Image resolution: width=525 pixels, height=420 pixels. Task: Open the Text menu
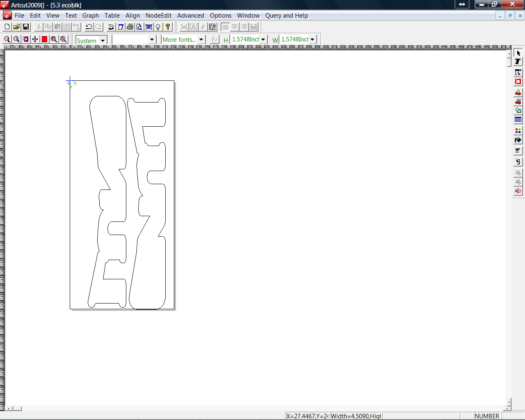tap(71, 16)
